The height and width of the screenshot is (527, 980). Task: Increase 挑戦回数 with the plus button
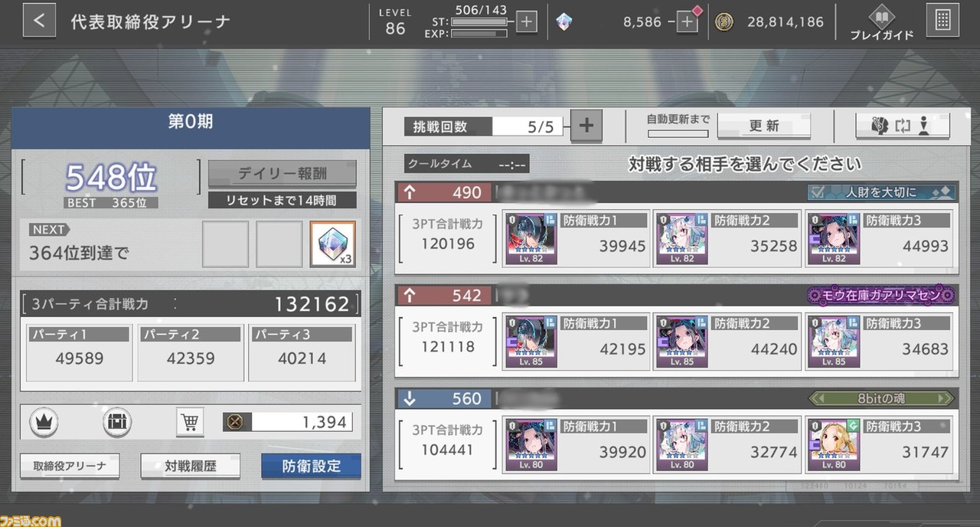pos(586,126)
